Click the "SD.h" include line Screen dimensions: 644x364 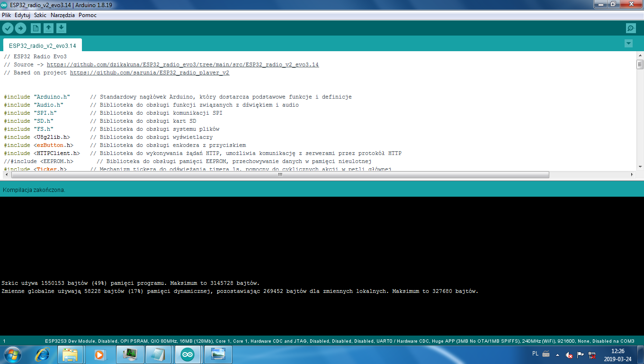tap(100, 121)
